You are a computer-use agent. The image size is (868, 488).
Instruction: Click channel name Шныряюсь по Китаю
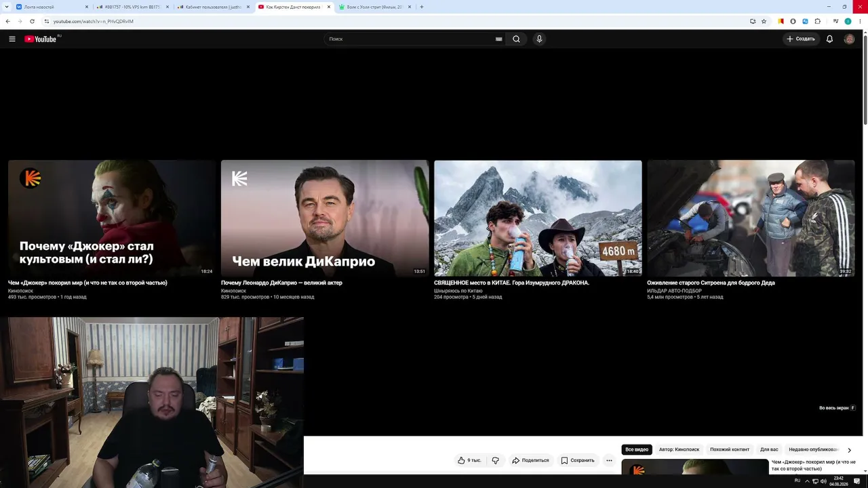[458, 291]
